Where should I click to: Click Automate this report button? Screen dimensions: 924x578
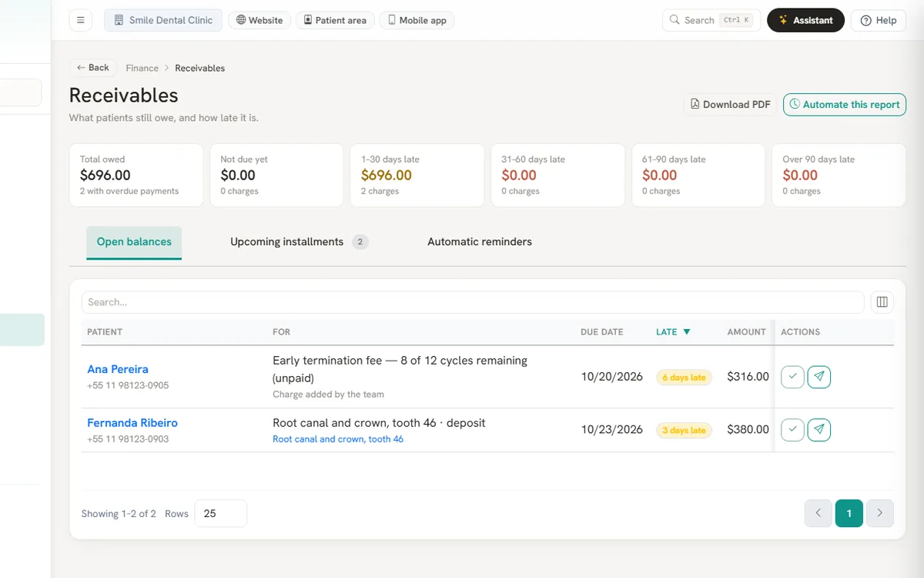tap(845, 105)
